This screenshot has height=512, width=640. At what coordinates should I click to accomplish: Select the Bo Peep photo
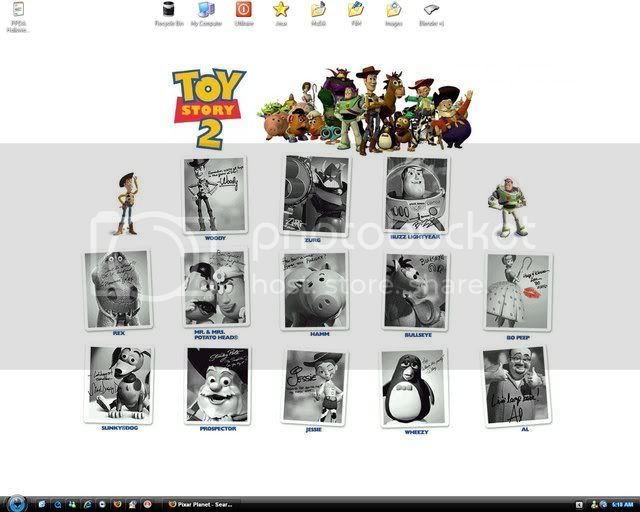[x=517, y=291]
